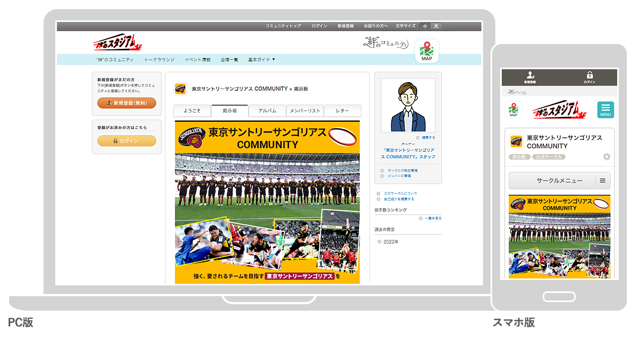Tap settings gear icon in smartphone community card
The width and height of the screenshot is (644, 338).
click(606, 157)
